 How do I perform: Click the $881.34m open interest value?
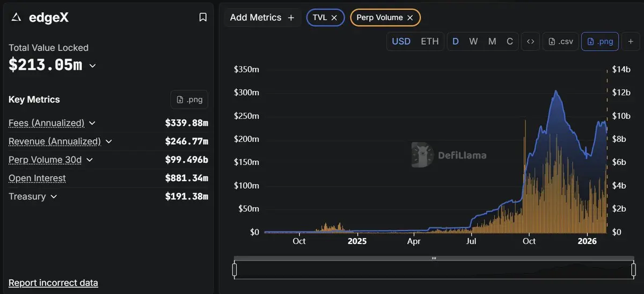(x=186, y=178)
